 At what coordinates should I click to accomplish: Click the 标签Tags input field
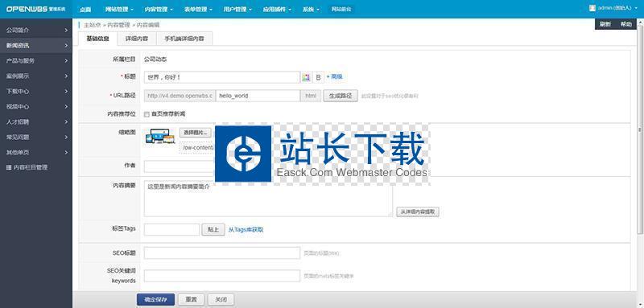pos(172,230)
